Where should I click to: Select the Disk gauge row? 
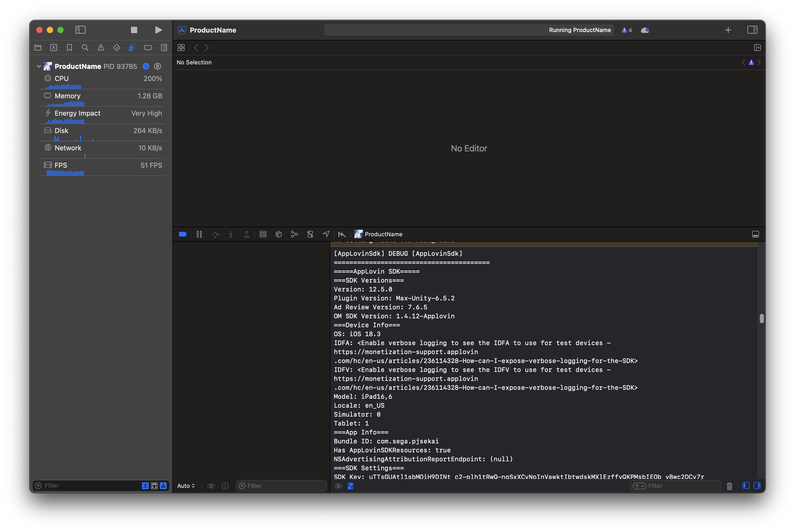[x=102, y=133]
